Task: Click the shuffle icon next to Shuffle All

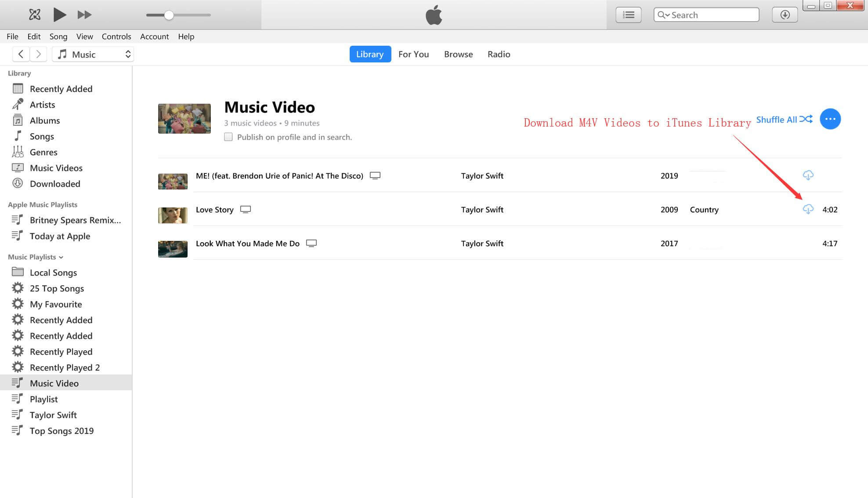Action: pyautogui.click(x=808, y=118)
